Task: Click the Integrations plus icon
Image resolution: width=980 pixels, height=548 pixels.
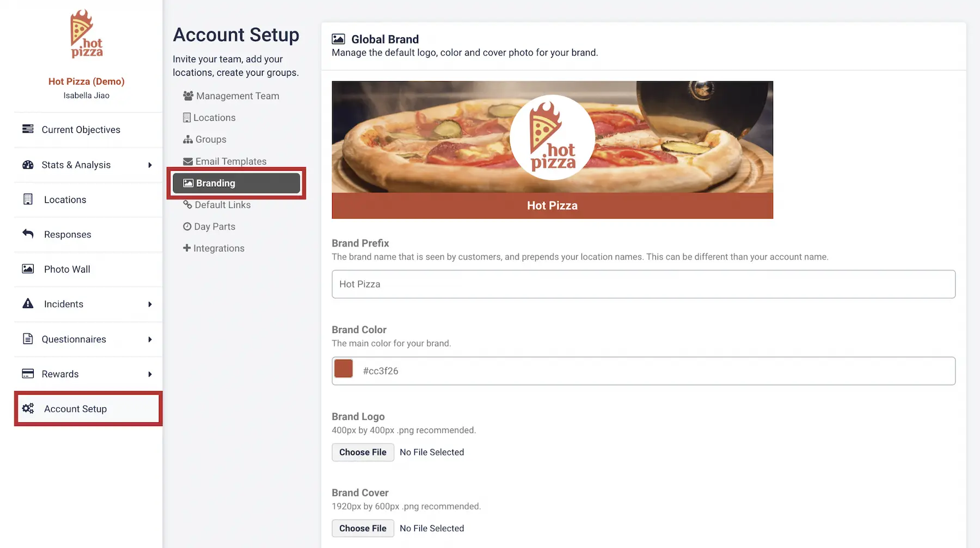Action: click(x=187, y=248)
